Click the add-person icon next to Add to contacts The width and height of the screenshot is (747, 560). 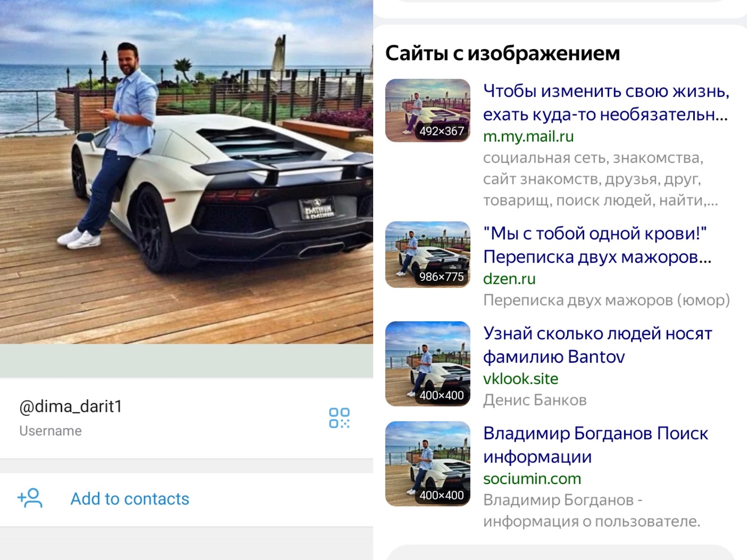pos(30,498)
